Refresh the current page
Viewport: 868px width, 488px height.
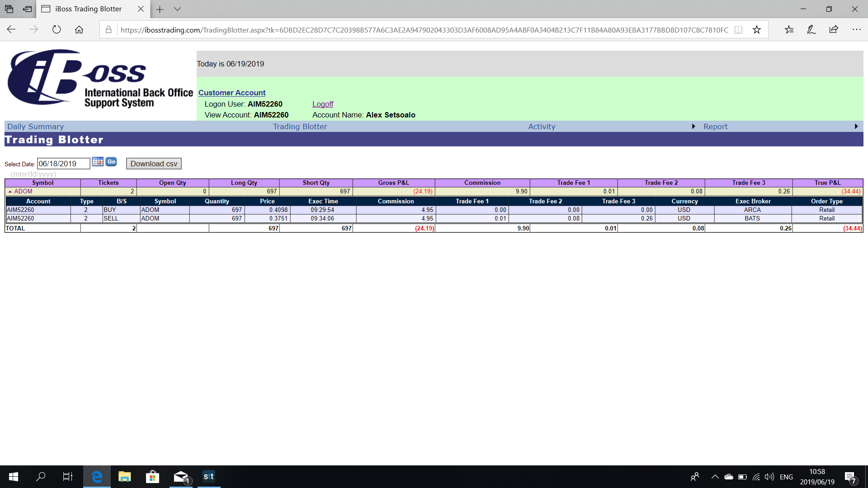(57, 30)
